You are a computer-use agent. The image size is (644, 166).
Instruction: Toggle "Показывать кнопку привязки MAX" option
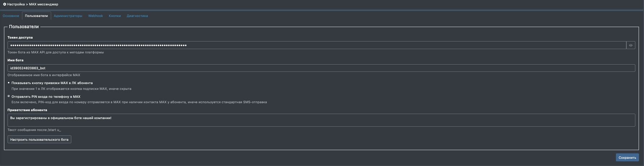9,83
